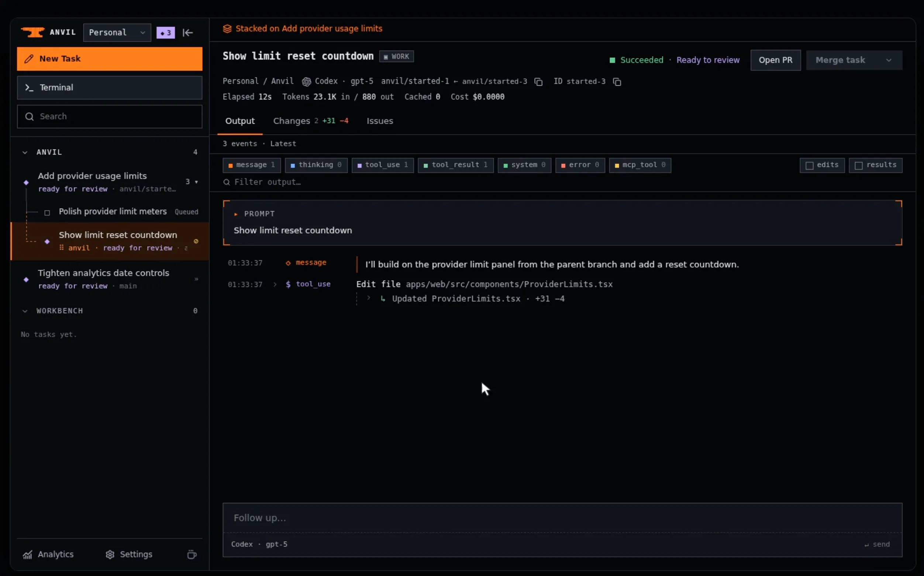924x576 pixels.
Task: Click the purple 3 badge
Action: (x=166, y=33)
